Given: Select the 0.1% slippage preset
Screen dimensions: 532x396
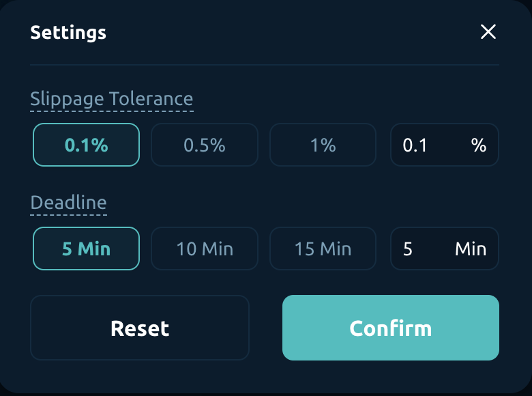Looking at the screenshot, I should coord(86,145).
